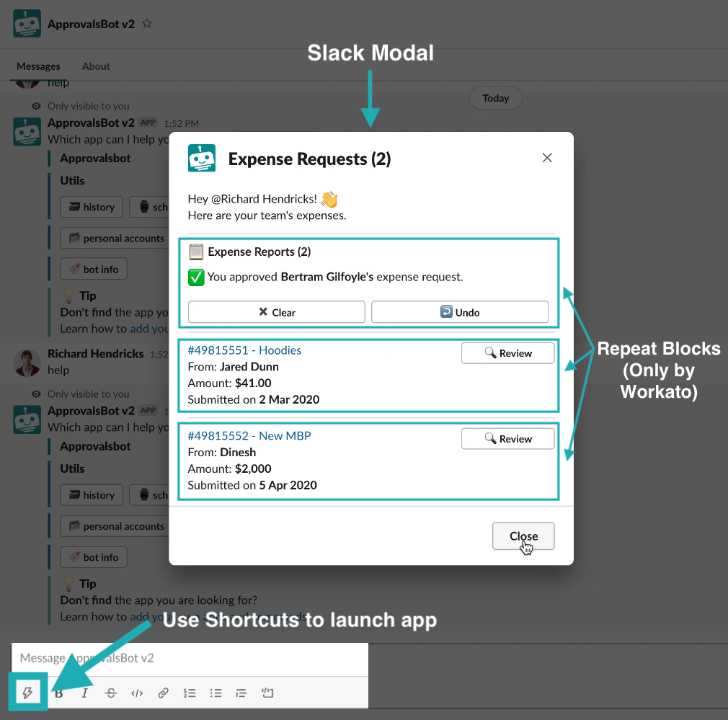Viewport: 728px width, 720px height.
Task: Insert a hyperlink via link icon
Action: tap(163, 693)
